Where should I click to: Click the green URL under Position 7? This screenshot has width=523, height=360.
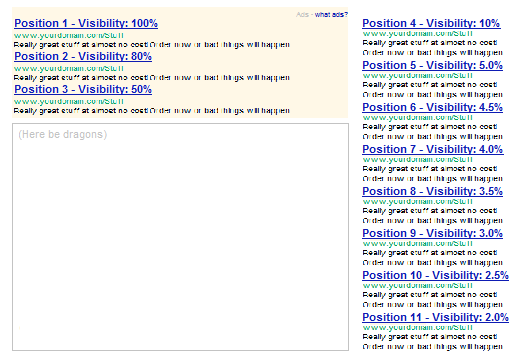tap(418, 160)
